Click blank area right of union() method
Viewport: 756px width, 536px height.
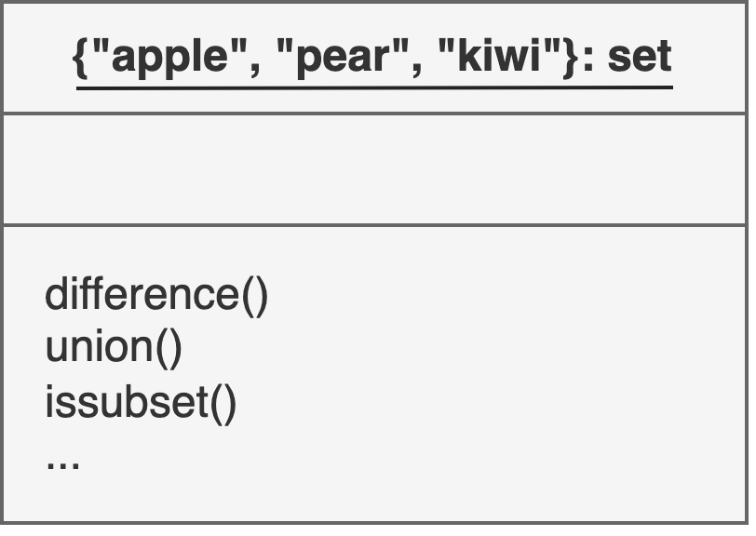463,349
